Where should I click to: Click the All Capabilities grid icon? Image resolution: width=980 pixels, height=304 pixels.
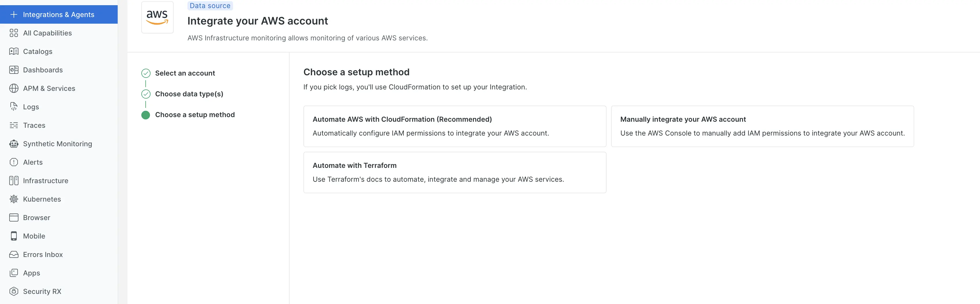click(14, 33)
